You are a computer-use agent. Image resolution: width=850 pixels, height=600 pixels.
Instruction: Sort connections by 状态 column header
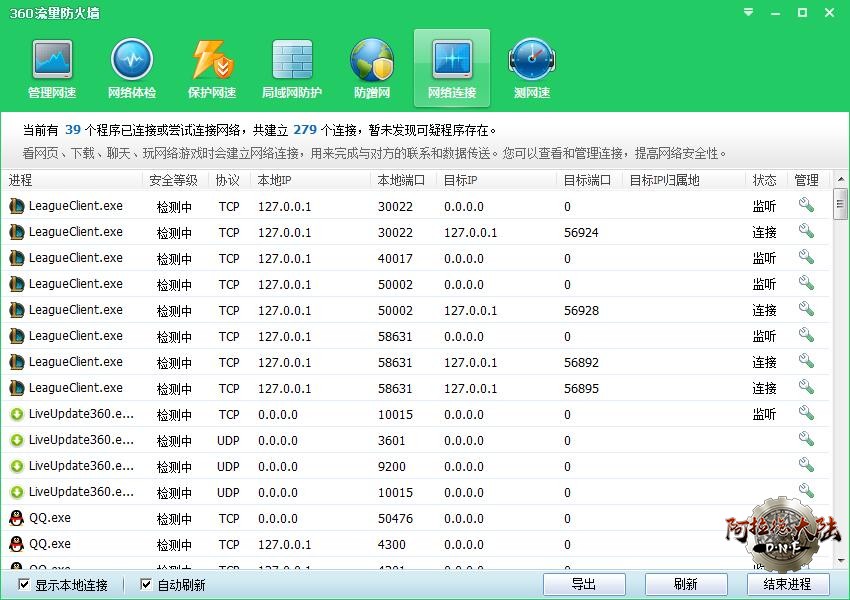(764, 181)
